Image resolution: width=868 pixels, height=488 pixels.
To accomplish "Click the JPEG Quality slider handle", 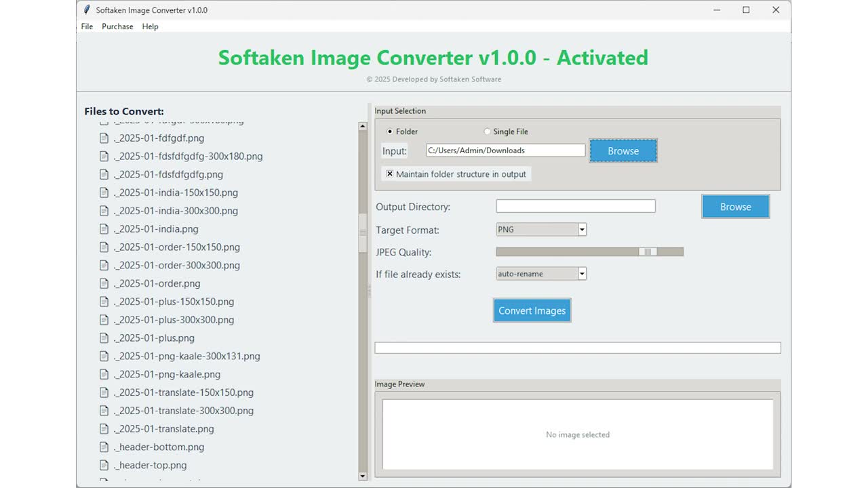I will tap(648, 252).
